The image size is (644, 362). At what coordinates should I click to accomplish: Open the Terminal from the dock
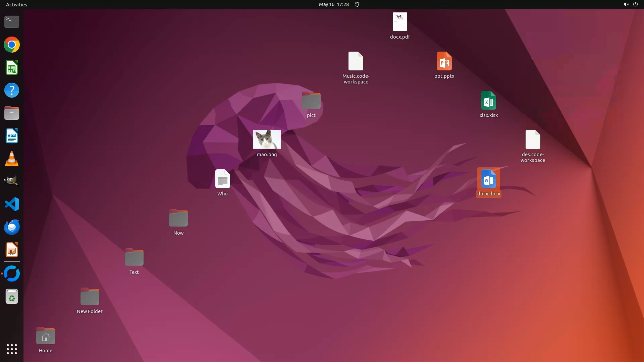(x=12, y=22)
